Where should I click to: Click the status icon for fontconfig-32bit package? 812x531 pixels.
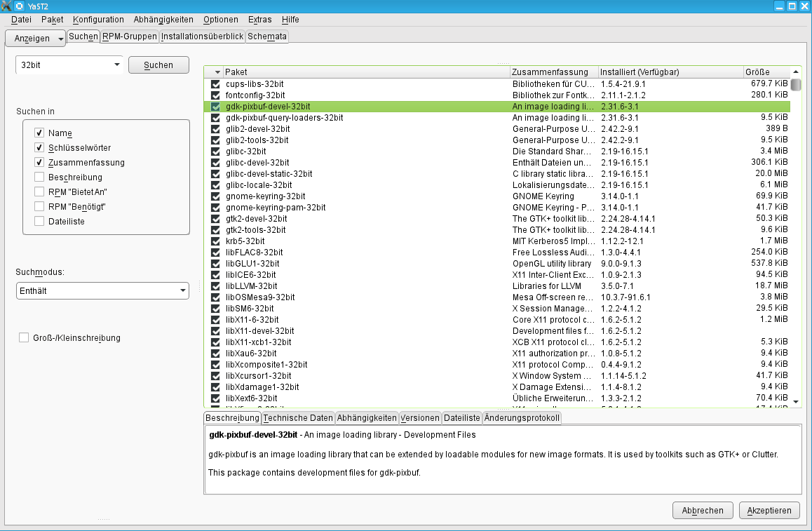tap(215, 95)
